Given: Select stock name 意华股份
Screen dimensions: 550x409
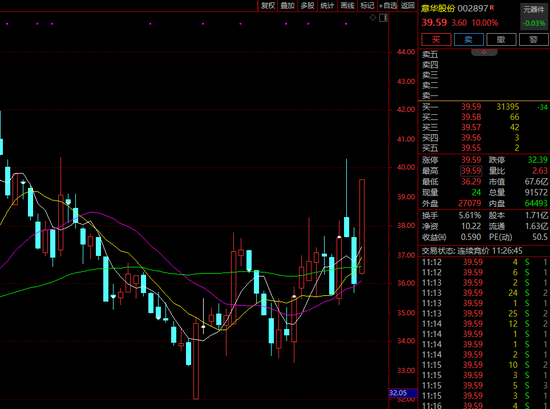Looking at the screenshot, I should click(x=438, y=8).
